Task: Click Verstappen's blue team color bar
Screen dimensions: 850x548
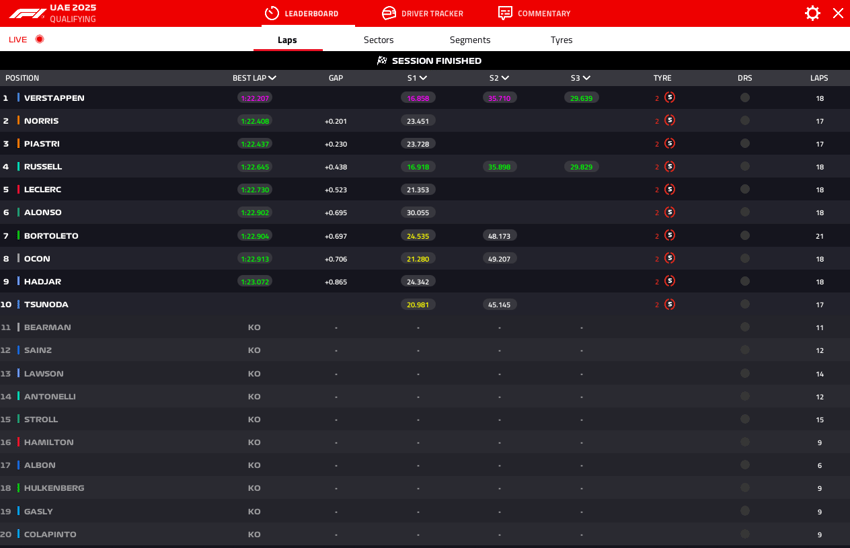Action: point(18,98)
